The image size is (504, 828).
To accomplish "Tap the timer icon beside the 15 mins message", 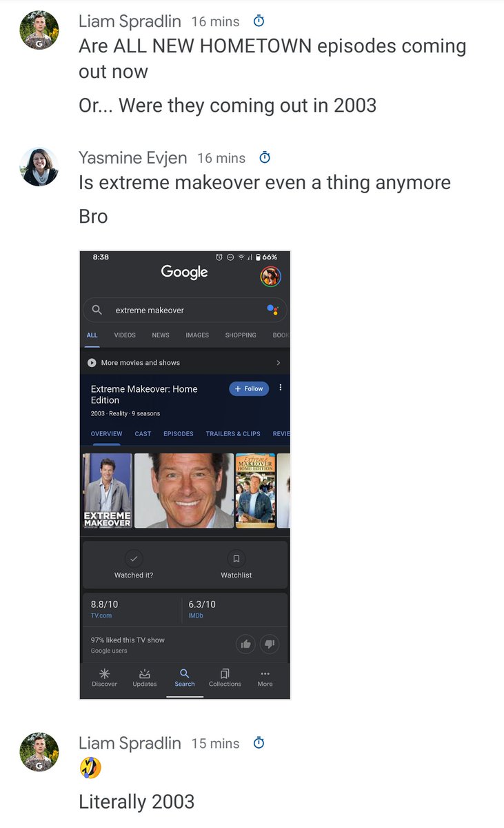I will (x=259, y=742).
